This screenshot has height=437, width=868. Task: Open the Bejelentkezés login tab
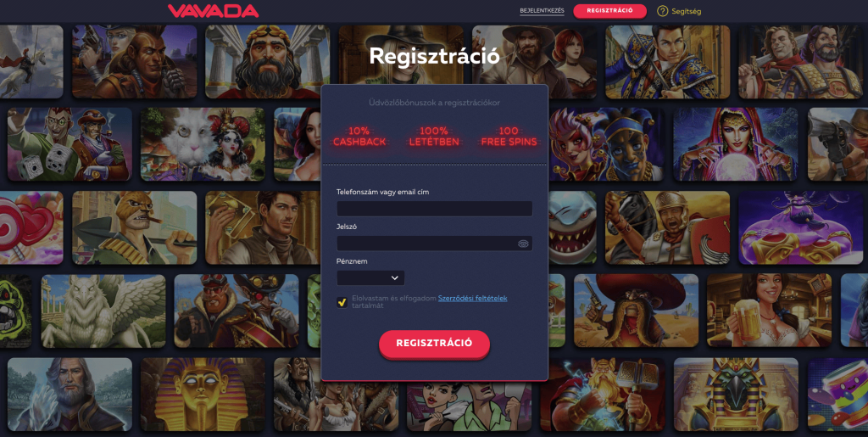click(x=542, y=10)
